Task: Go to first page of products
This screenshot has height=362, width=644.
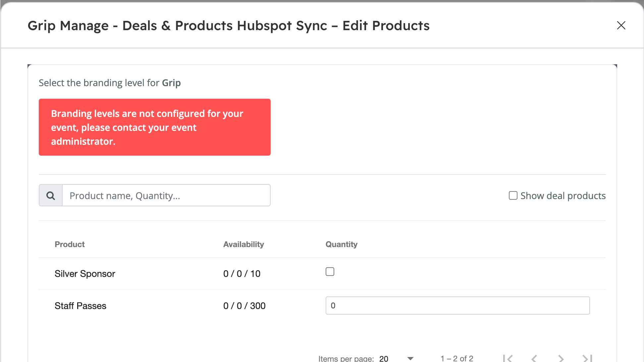Action: point(508,358)
